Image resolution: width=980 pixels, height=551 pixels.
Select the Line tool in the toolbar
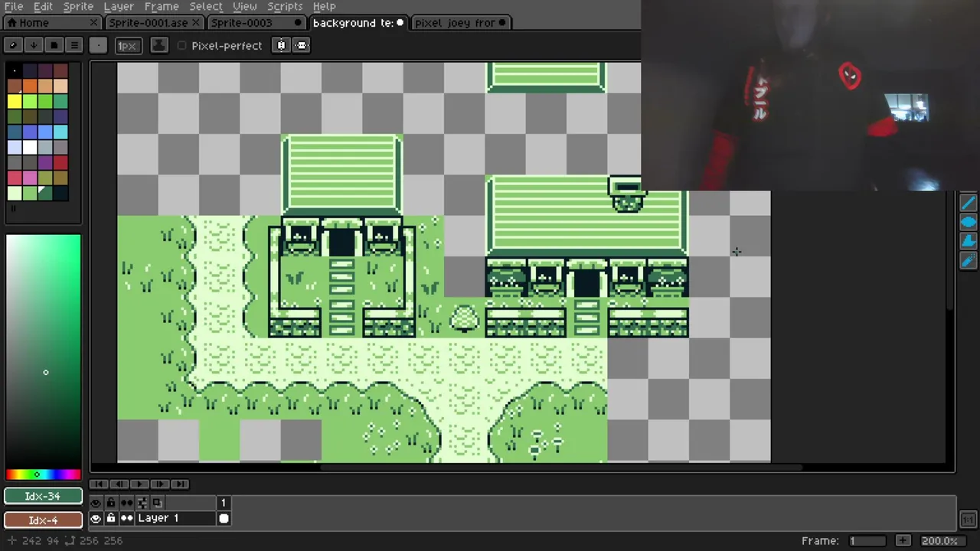969,203
